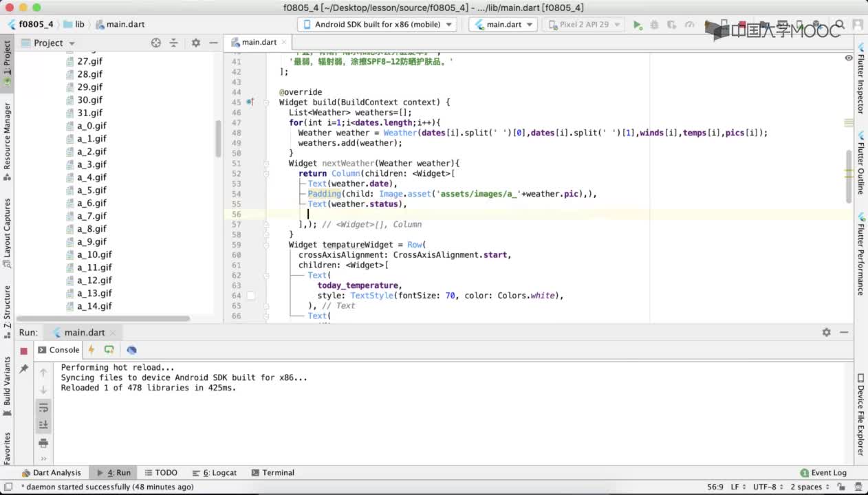The height and width of the screenshot is (495, 868).
Task: Collapse all in Project panel
Action: pos(174,43)
